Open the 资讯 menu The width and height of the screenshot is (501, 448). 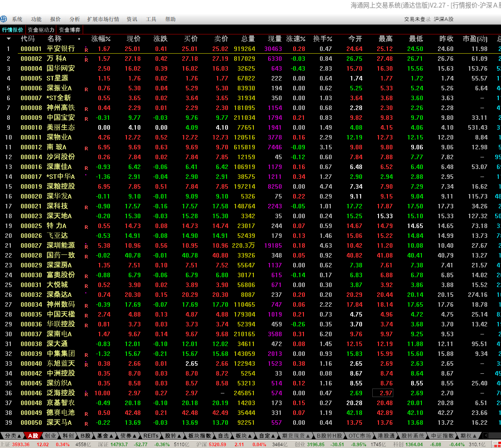pos(132,19)
